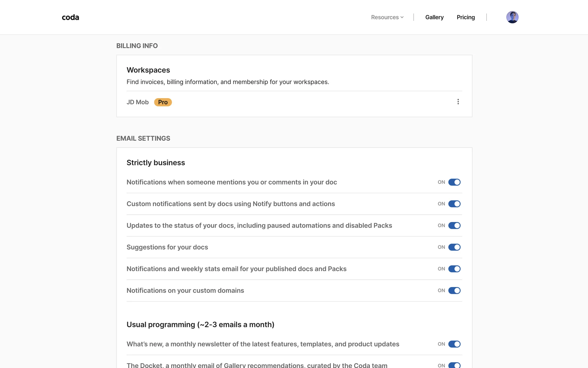The width and height of the screenshot is (588, 368).
Task: Open the user profile avatar menu
Action: [512, 17]
